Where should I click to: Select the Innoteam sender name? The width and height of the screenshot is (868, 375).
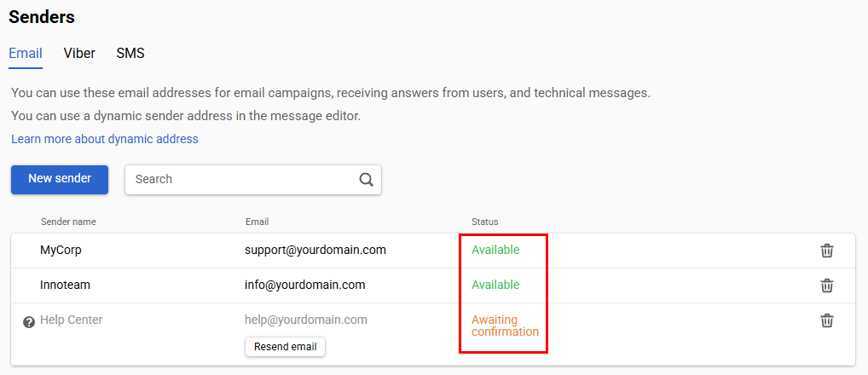tap(66, 285)
